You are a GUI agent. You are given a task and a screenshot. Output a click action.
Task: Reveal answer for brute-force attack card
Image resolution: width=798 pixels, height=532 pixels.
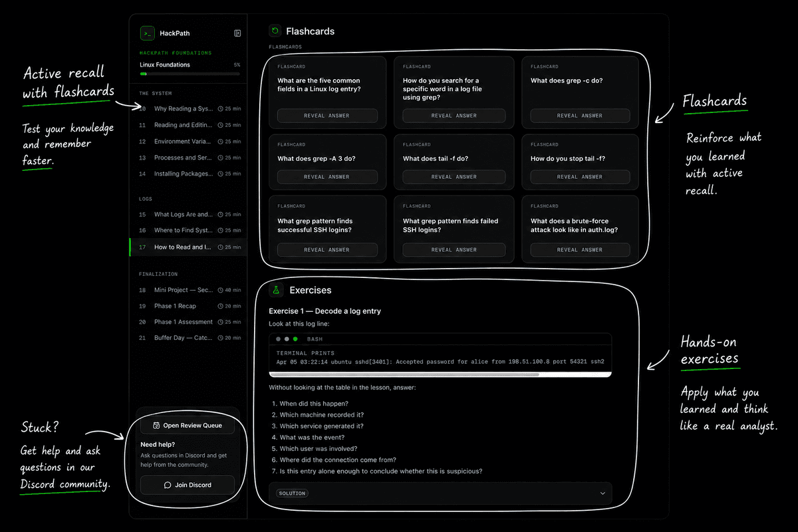point(580,250)
